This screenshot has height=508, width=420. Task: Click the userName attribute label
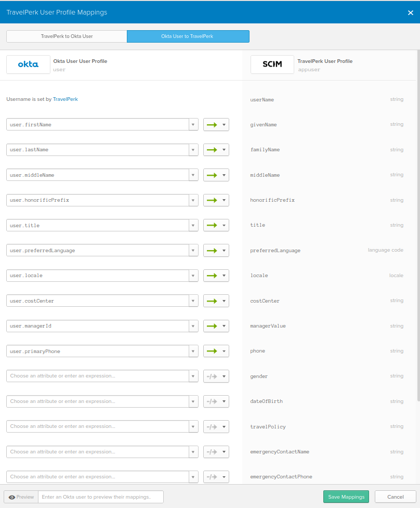point(262,100)
